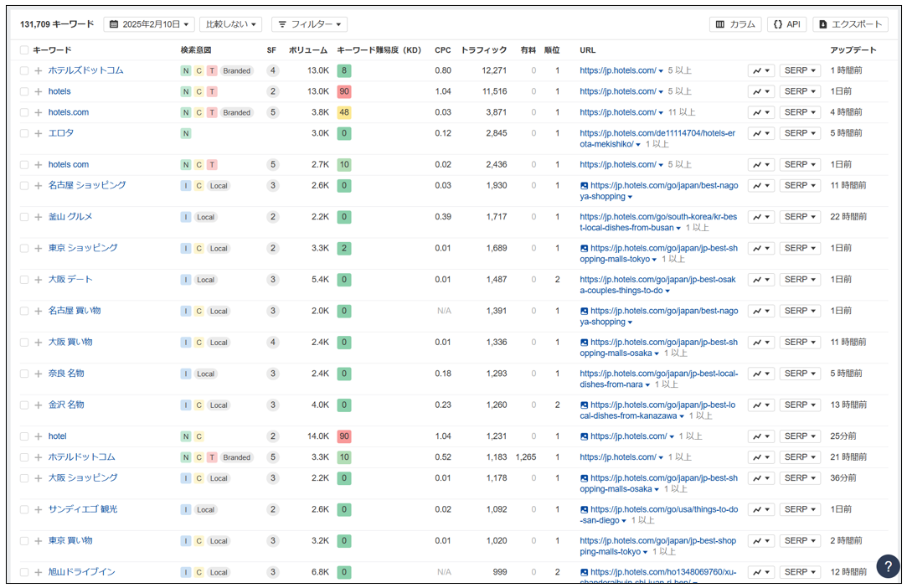Click red KD 90 badge for hotels
Image resolution: width=907 pixels, height=588 pixels.
click(344, 91)
